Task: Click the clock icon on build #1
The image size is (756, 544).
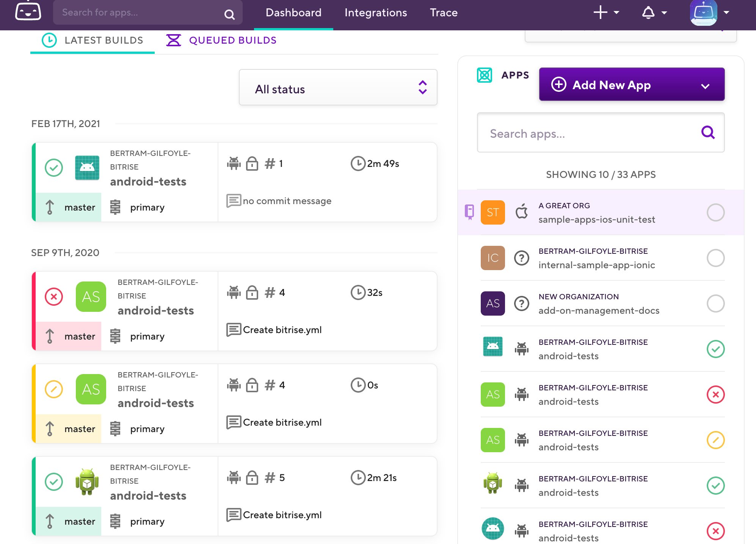Action: (x=359, y=164)
